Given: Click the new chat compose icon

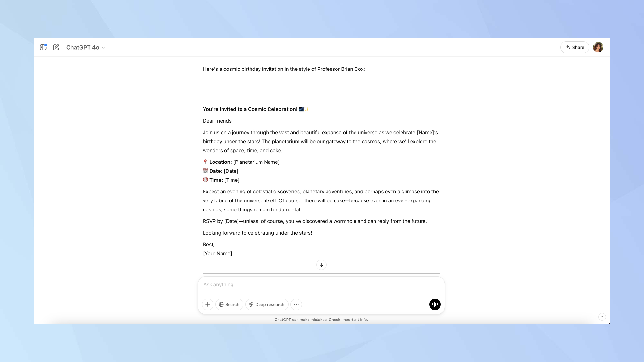Looking at the screenshot, I should (56, 47).
